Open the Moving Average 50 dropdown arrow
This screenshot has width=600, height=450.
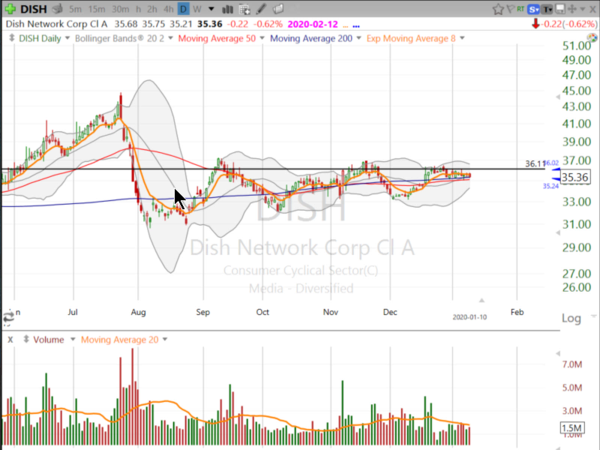point(262,38)
